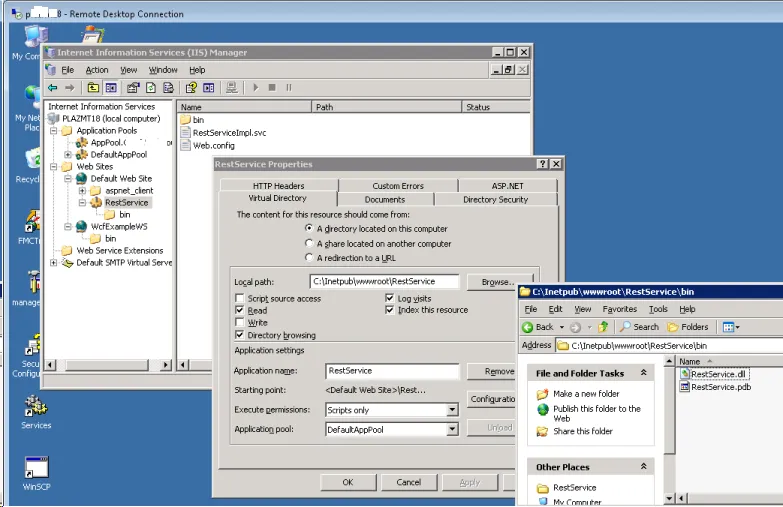The image size is (783, 507).
Task: Open the Execute permissions dropdown
Action: click(452, 410)
